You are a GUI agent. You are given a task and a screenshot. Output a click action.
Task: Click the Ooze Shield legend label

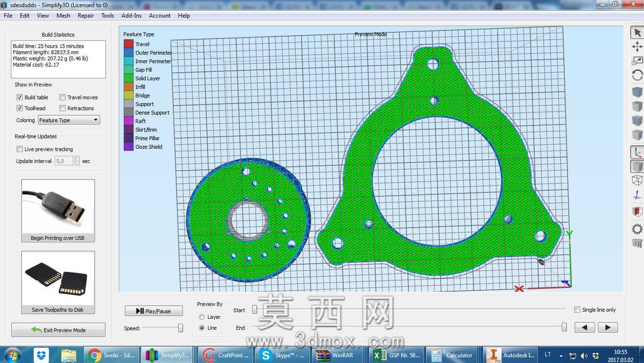(149, 147)
